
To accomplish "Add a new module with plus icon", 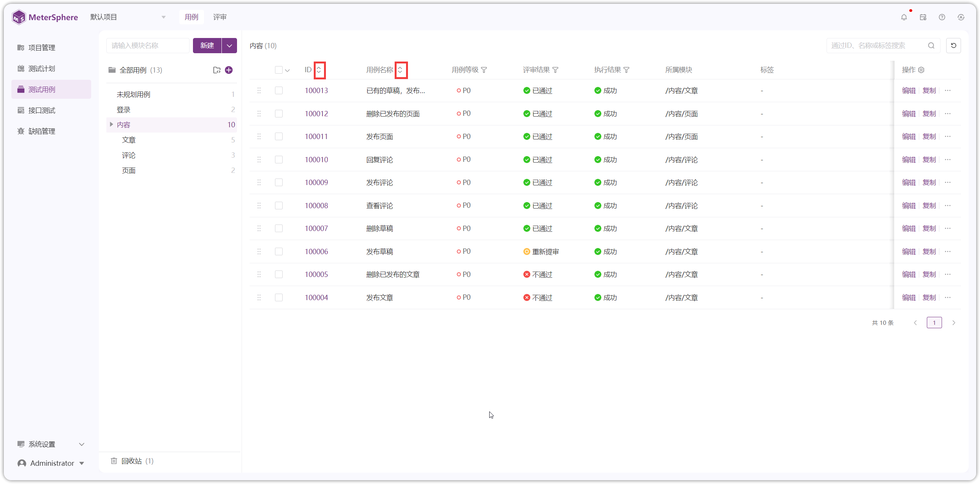I will click(229, 70).
